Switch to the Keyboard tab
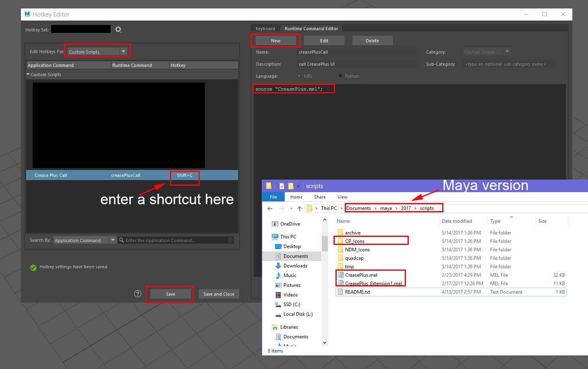Screen dimensions: 588x369 coord(265,29)
